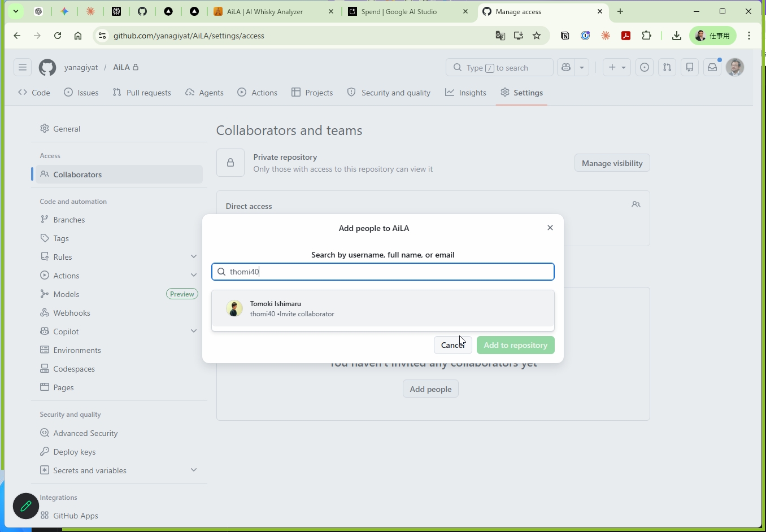Open notifications inbox icon
Screen dimensions: 766x532
tap(713, 68)
